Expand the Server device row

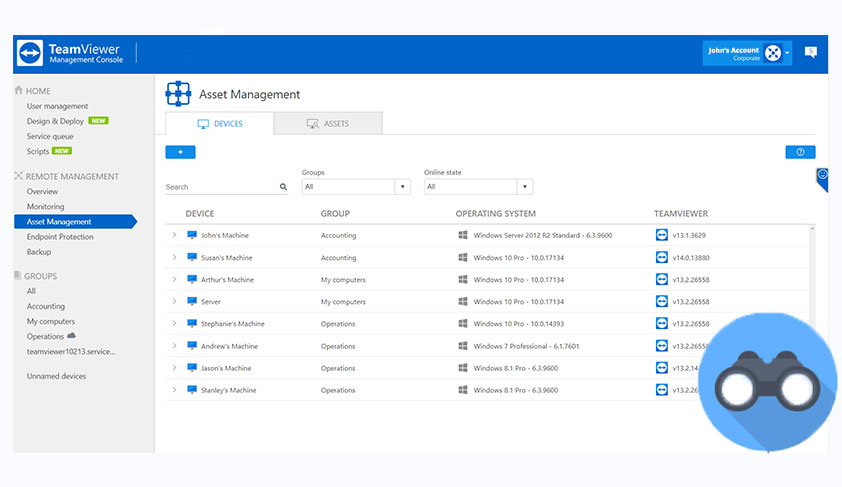click(174, 301)
